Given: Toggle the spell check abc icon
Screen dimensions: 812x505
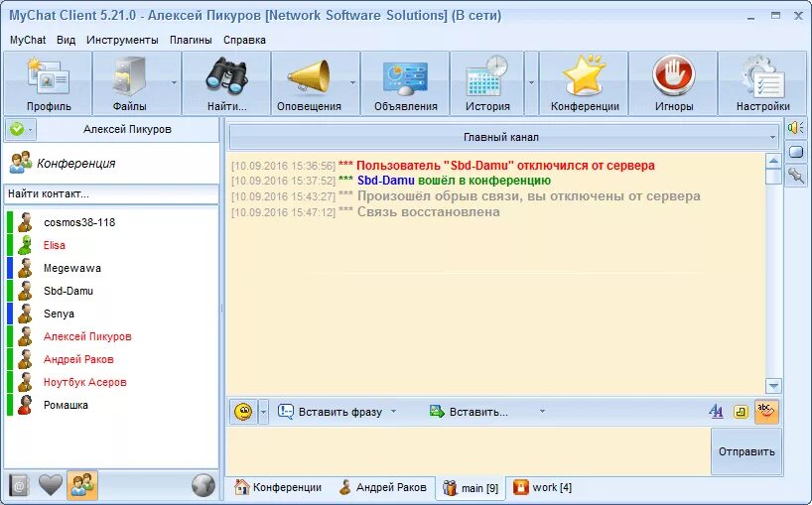Looking at the screenshot, I should 766,412.
